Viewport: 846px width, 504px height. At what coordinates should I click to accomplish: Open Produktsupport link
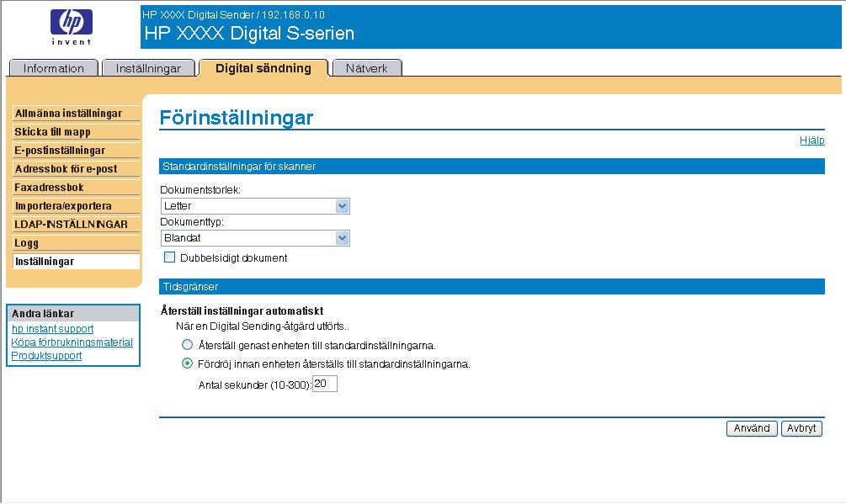(46, 356)
